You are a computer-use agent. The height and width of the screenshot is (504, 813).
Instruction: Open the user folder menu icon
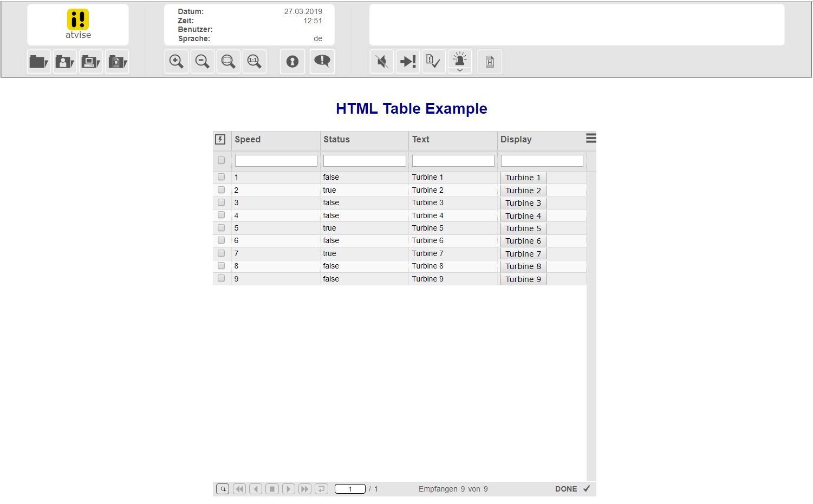pos(65,62)
